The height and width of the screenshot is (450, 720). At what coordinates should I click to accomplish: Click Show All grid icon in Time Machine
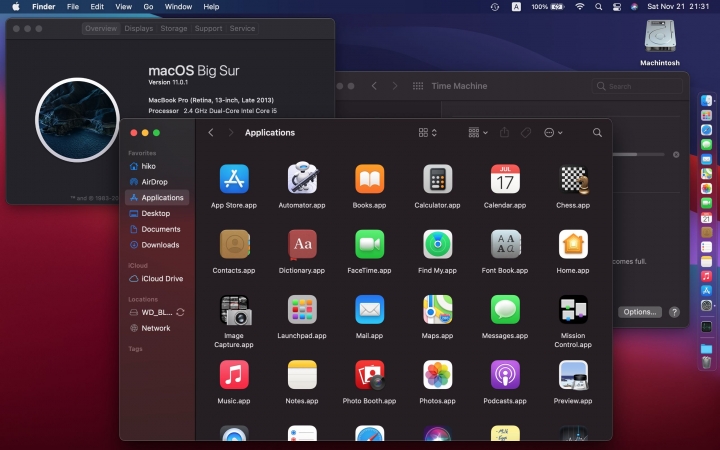click(418, 86)
